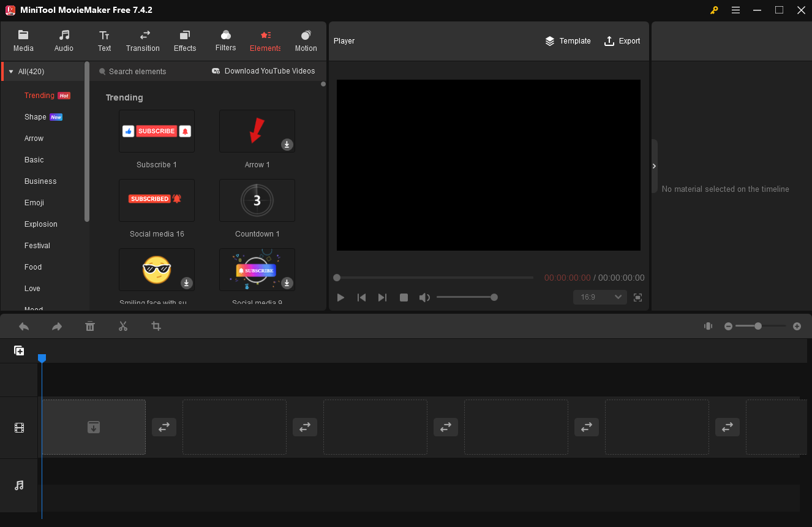Select the Subscribe 1 element thumbnail

click(x=157, y=131)
